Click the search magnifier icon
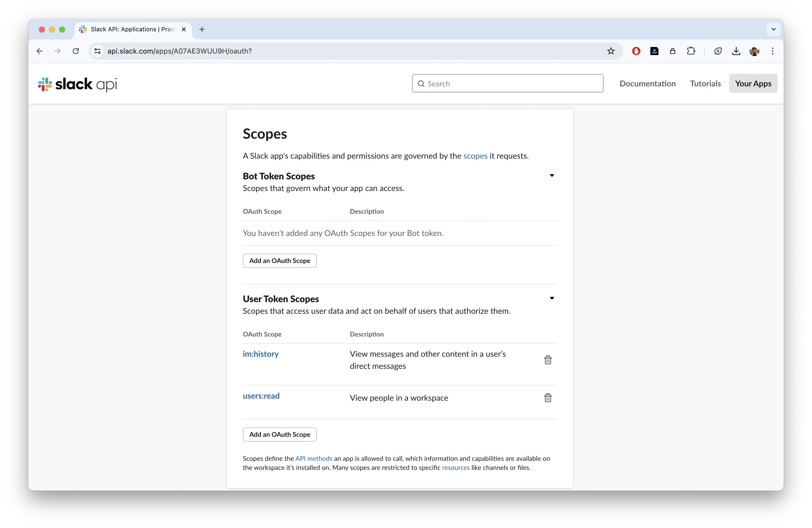This screenshot has width=812, height=528. point(421,84)
